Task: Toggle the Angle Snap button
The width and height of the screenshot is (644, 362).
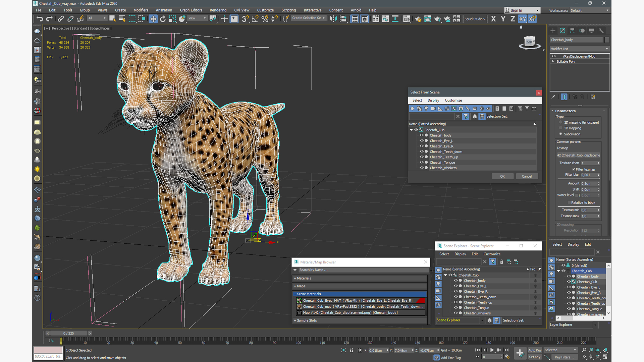Action: click(x=255, y=19)
